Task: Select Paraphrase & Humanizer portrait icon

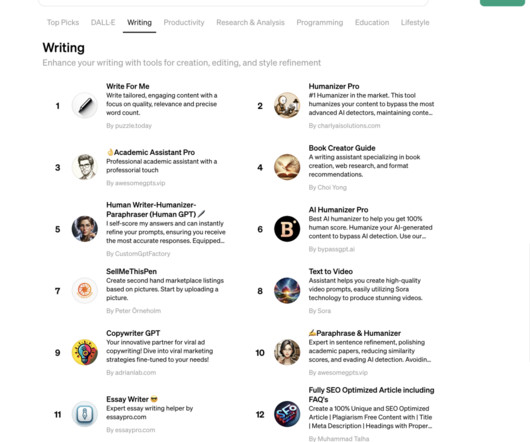Action: point(287,352)
